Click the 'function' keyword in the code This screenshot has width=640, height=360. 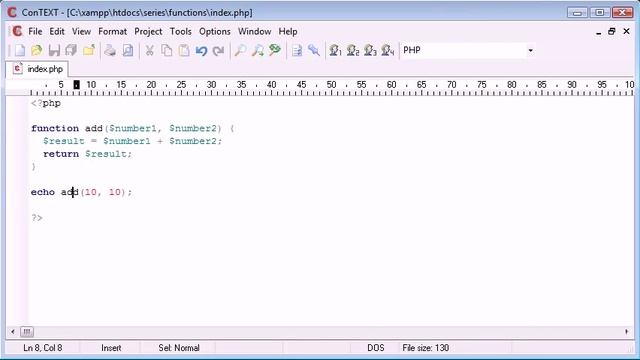coord(55,128)
